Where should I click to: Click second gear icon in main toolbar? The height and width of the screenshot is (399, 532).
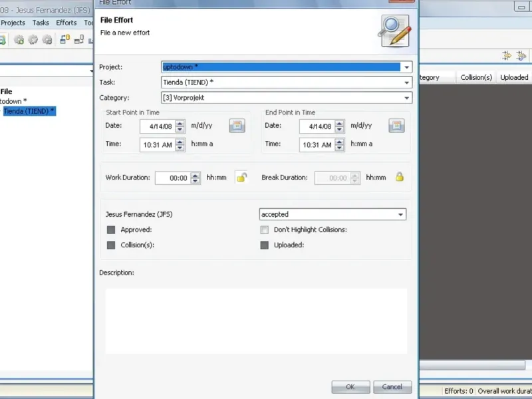[33, 40]
